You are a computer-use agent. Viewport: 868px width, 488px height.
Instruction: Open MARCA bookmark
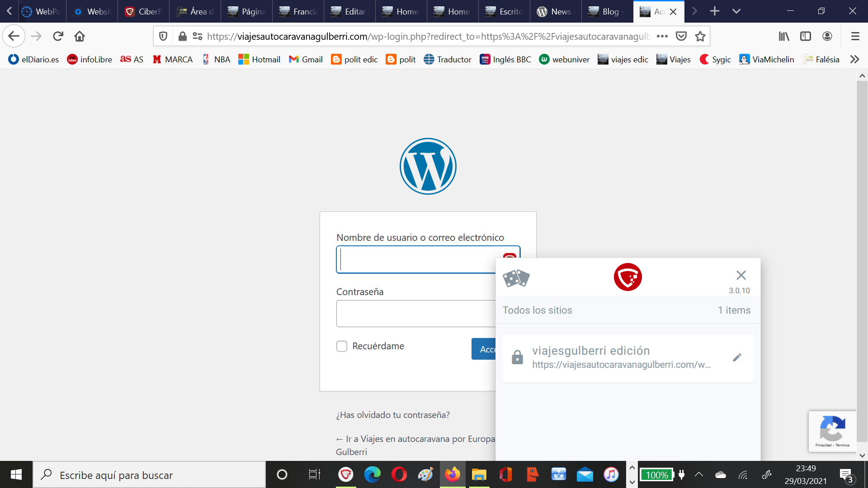(173, 59)
